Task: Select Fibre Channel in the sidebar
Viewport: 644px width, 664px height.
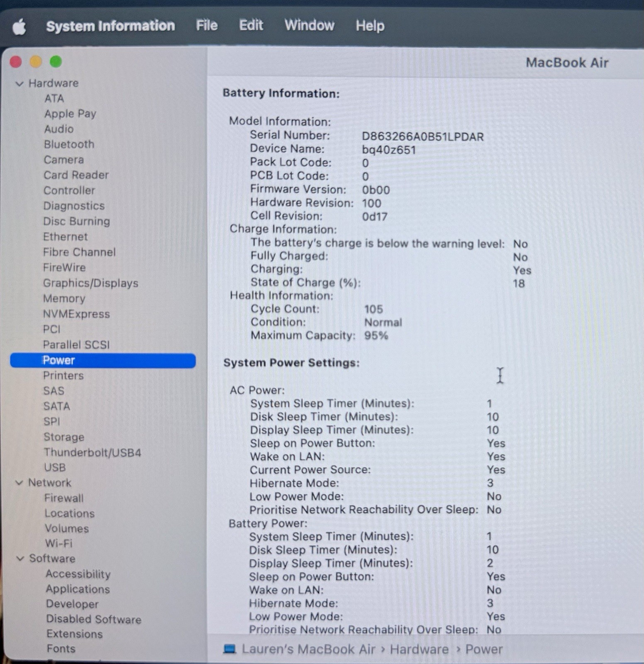Action: coord(79,252)
